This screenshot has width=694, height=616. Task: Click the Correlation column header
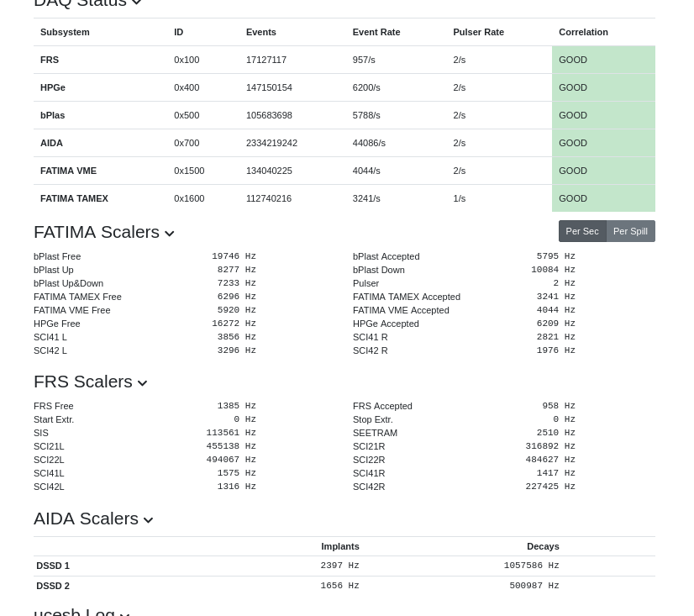tap(583, 32)
